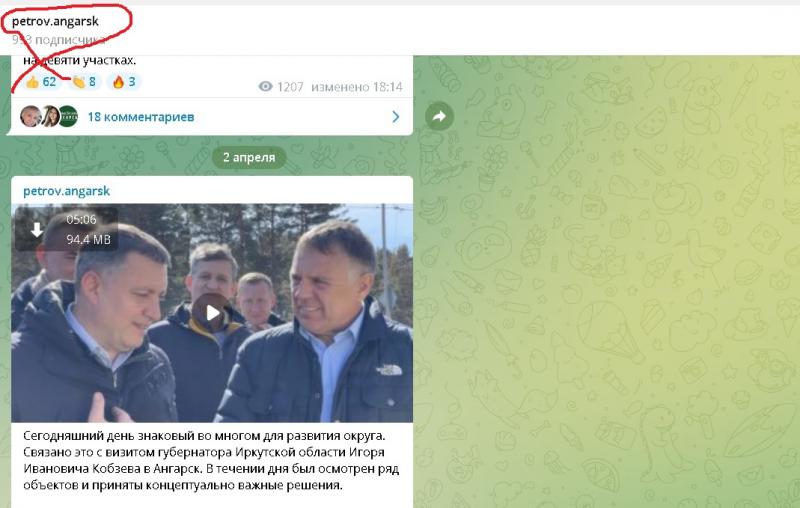Click the eye views counter 1207
The width and height of the screenshot is (800, 508).
(281, 87)
